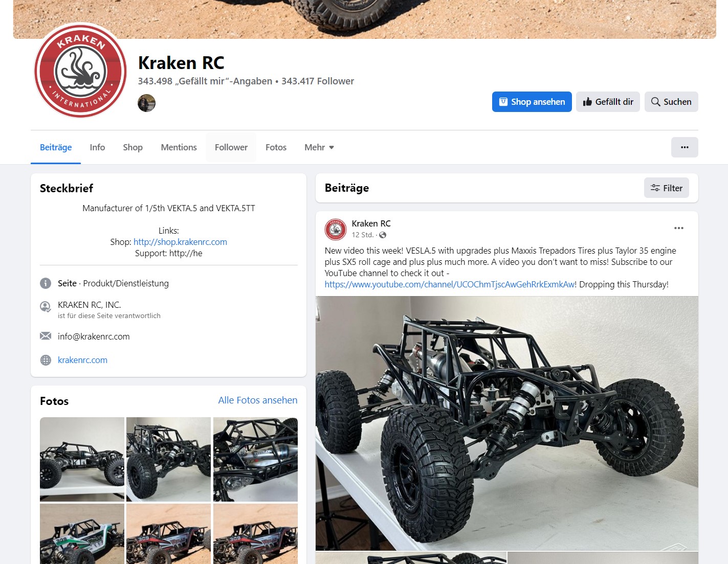This screenshot has height=564, width=728.
Task: Open the YouTube channel link in post
Action: tap(450, 284)
